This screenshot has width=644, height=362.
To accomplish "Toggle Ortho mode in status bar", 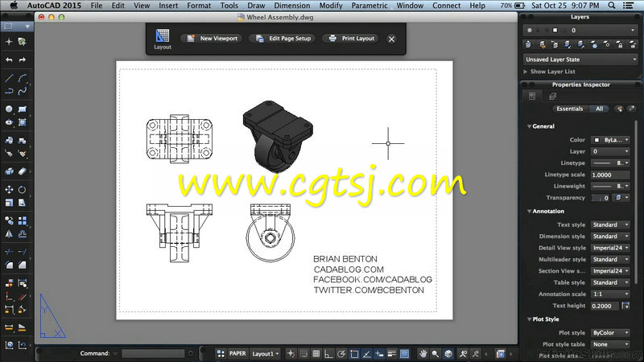I will tap(328, 353).
